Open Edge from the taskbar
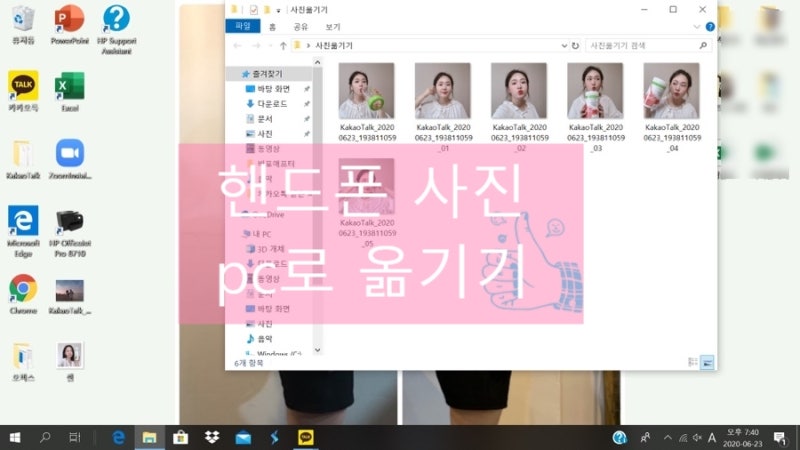800x450 pixels. click(118, 437)
